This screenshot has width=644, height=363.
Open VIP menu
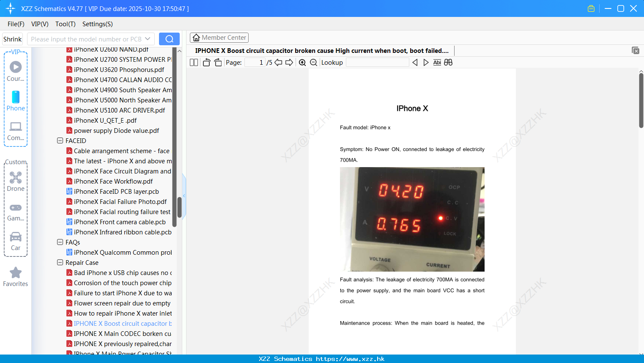coord(40,24)
